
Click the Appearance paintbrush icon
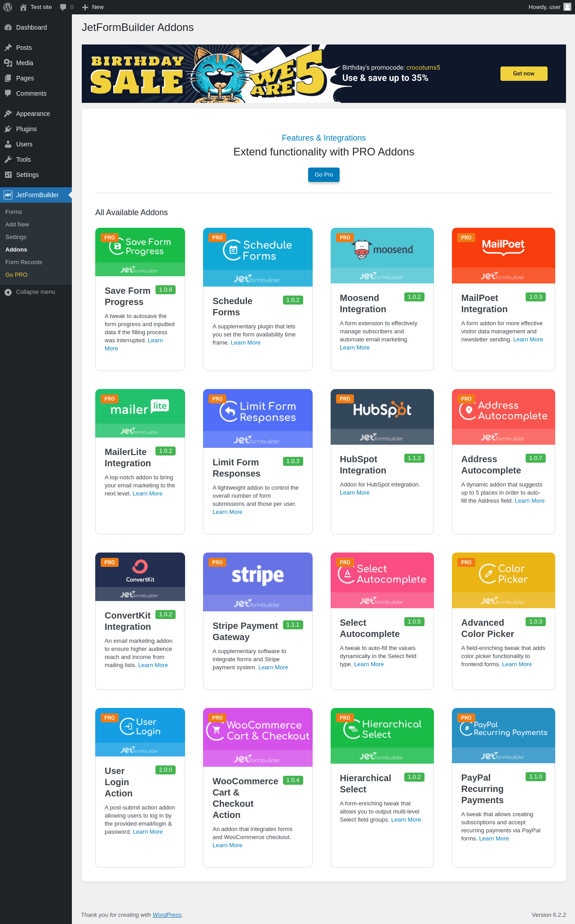tap(8, 114)
